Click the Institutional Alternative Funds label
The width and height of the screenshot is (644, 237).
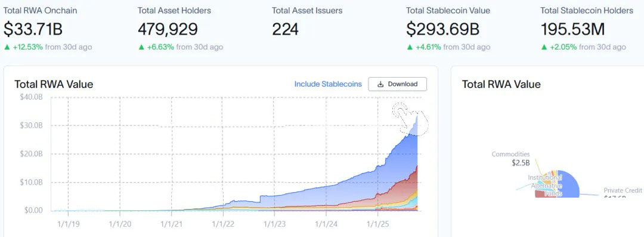[x=545, y=186]
